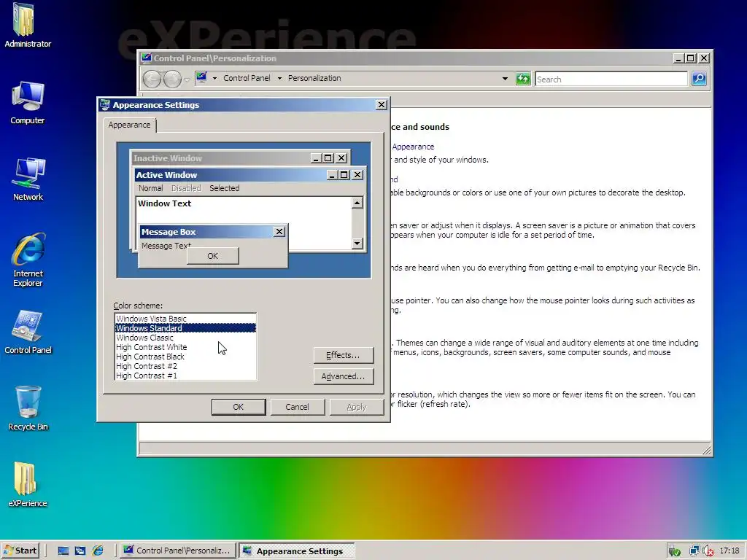This screenshot has height=560, width=747.
Task: Click 'Normal' menu item in preview
Action: click(x=150, y=188)
